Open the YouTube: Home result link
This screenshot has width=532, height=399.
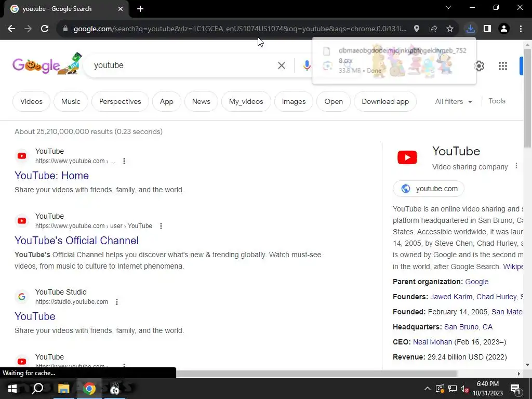tap(51, 176)
